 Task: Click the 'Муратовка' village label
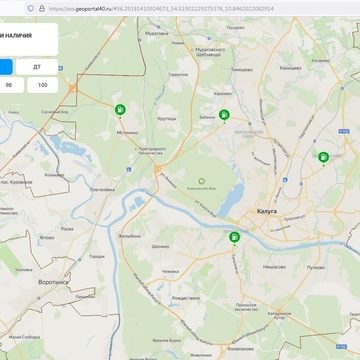point(157,33)
